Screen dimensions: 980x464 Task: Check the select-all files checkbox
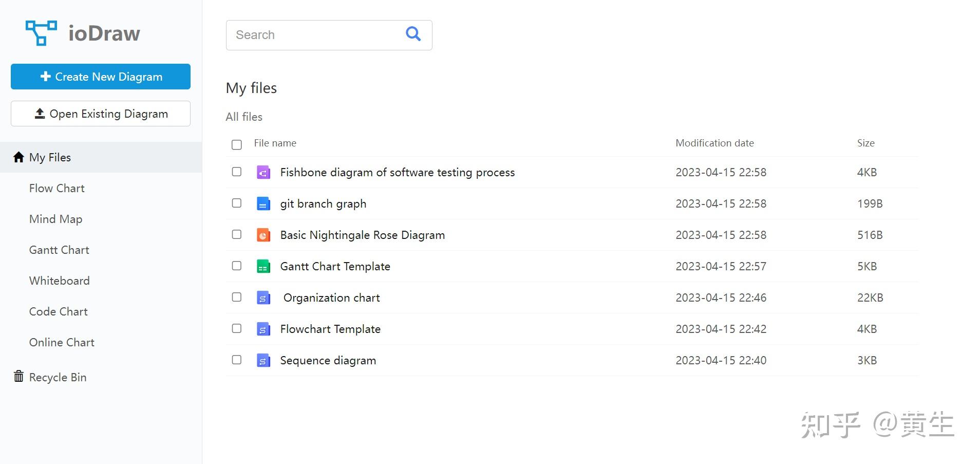coord(236,144)
